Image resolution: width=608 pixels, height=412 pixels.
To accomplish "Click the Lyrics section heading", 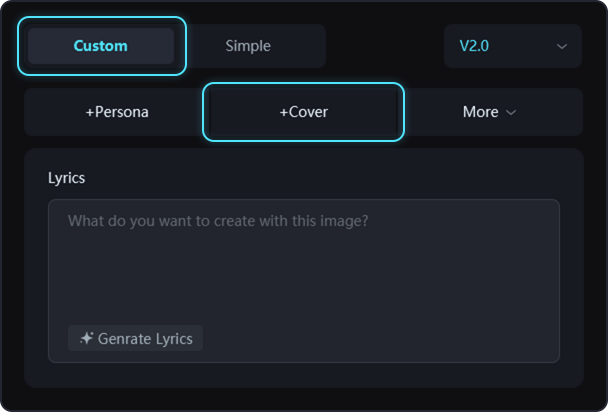I will point(67,178).
